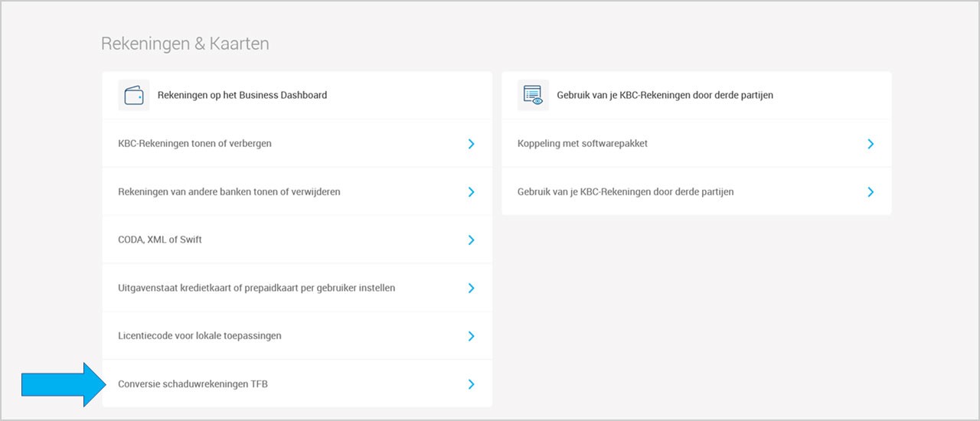Open Licentiecode voor lokale toepassingen
The height and width of the screenshot is (421, 980).
(x=297, y=336)
